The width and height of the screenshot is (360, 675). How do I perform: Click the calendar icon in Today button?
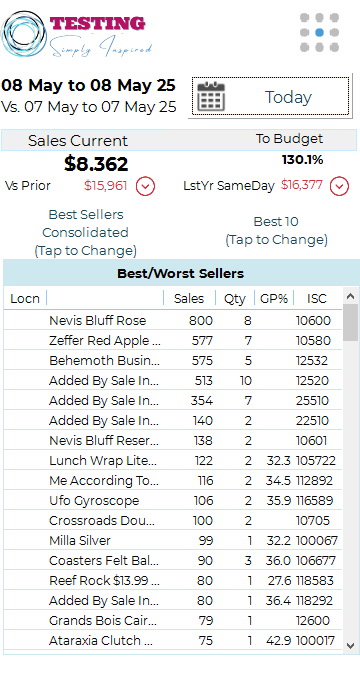(x=211, y=96)
